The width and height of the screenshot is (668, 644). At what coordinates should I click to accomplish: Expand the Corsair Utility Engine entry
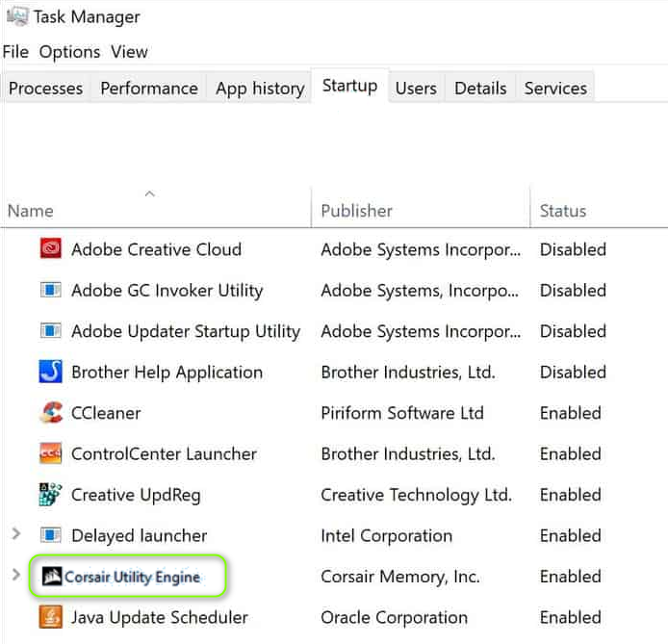[x=14, y=576]
